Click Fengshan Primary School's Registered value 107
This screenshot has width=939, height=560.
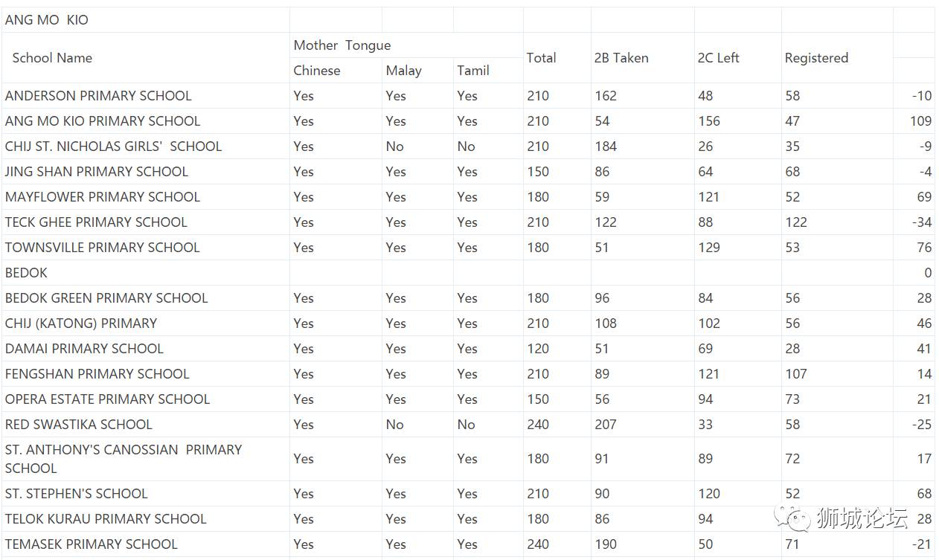point(796,374)
